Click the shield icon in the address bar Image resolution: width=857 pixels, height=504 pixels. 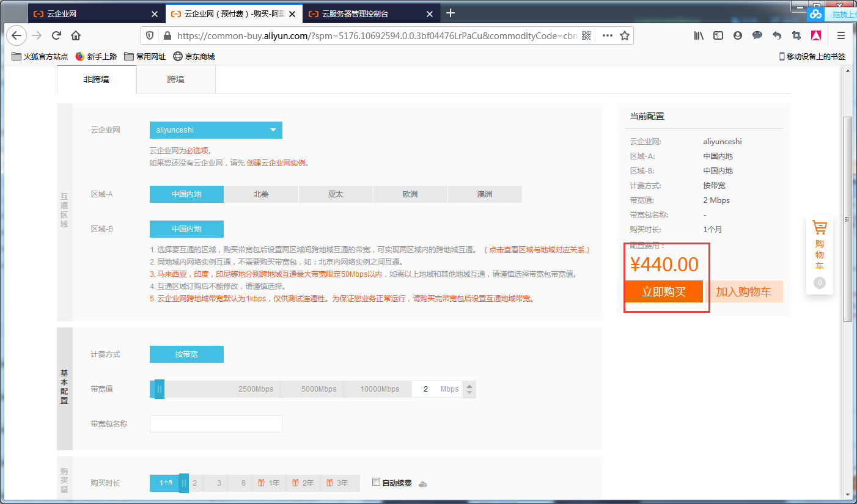(149, 35)
